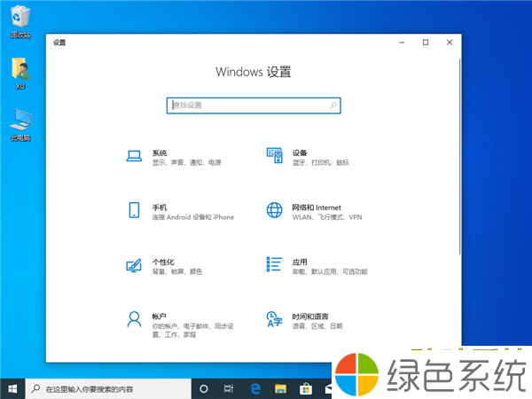The height and width of the screenshot is (399, 532).
Task: Click the magnifier icon in settings search box
Action: tap(333, 106)
